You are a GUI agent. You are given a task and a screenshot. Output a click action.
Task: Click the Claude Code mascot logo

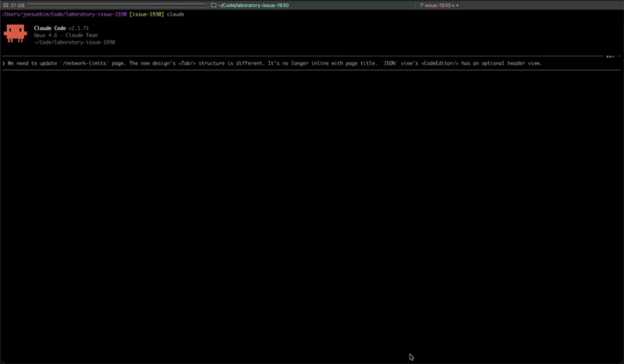point(16,33)
